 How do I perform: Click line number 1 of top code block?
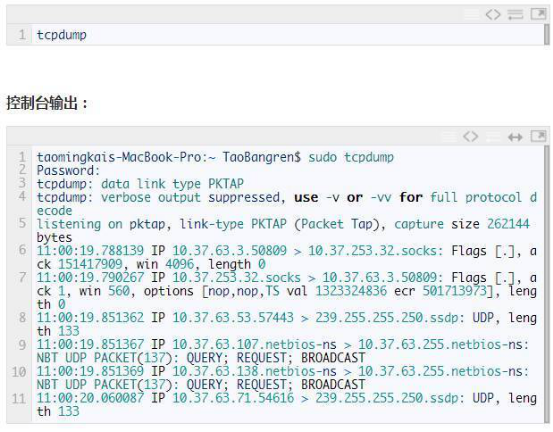click(x=22, y=35)
